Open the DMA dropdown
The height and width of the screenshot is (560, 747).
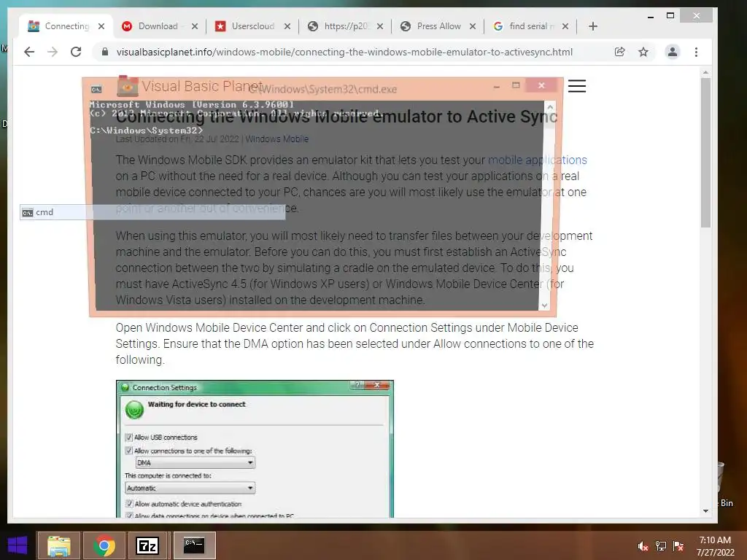pyautogui.click(x=196, y=462)
